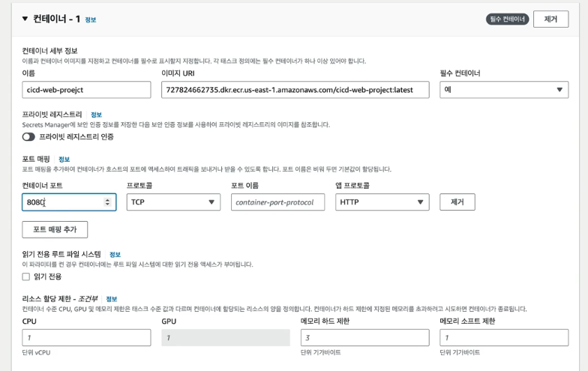Open 정보 link for 리소스 할당 제한
588x371 pixels.
pyautogui.click(x=111, y=299)
